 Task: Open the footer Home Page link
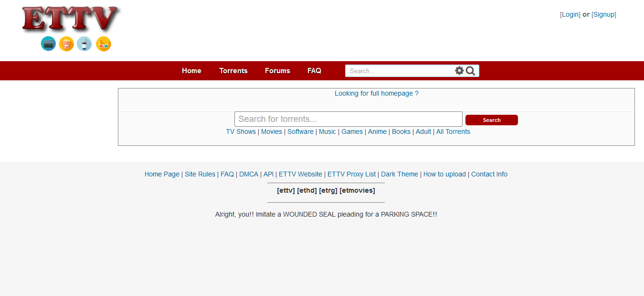tap(162, 174)
